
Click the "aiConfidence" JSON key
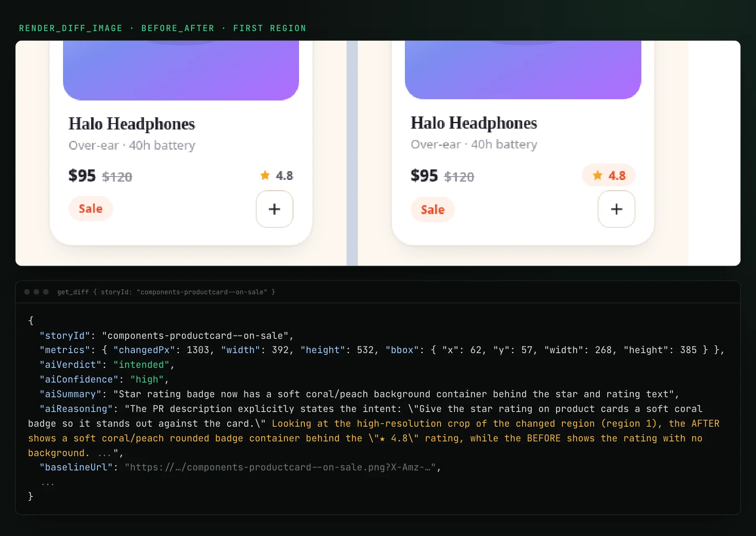click(79, 380)
